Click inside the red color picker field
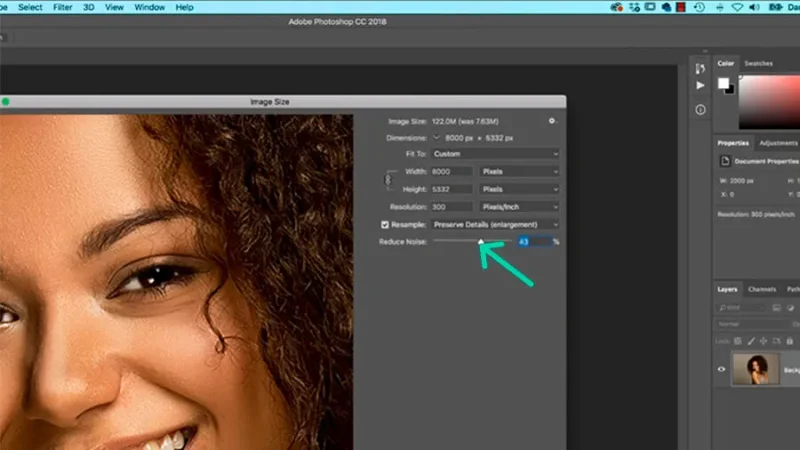 [x=769, y=102]
